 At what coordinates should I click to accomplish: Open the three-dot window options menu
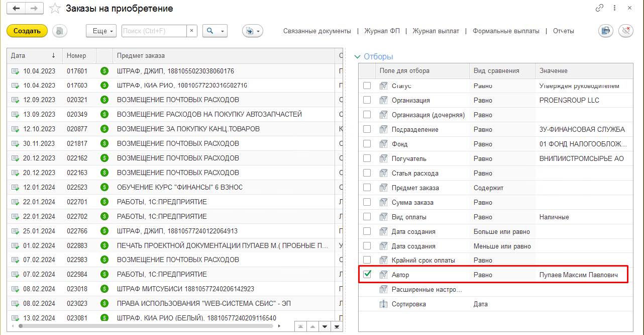[614, 8]
